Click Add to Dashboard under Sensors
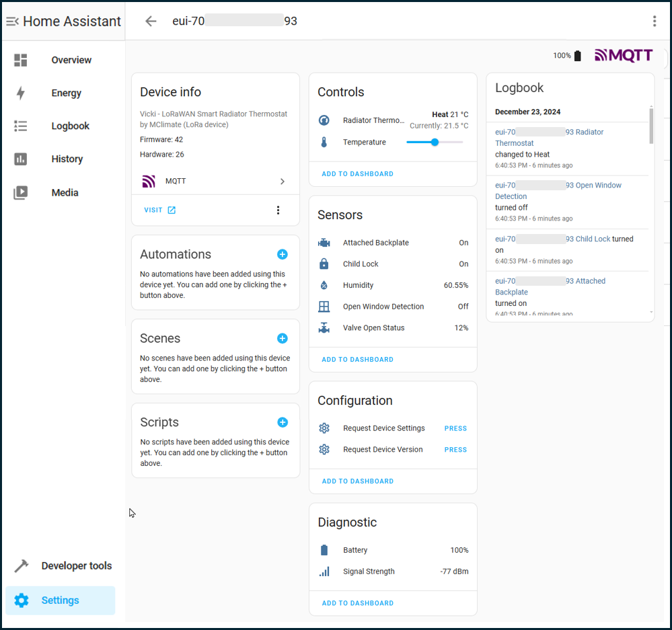This screenshot has height=630, width=672. (x=357, y=359)
